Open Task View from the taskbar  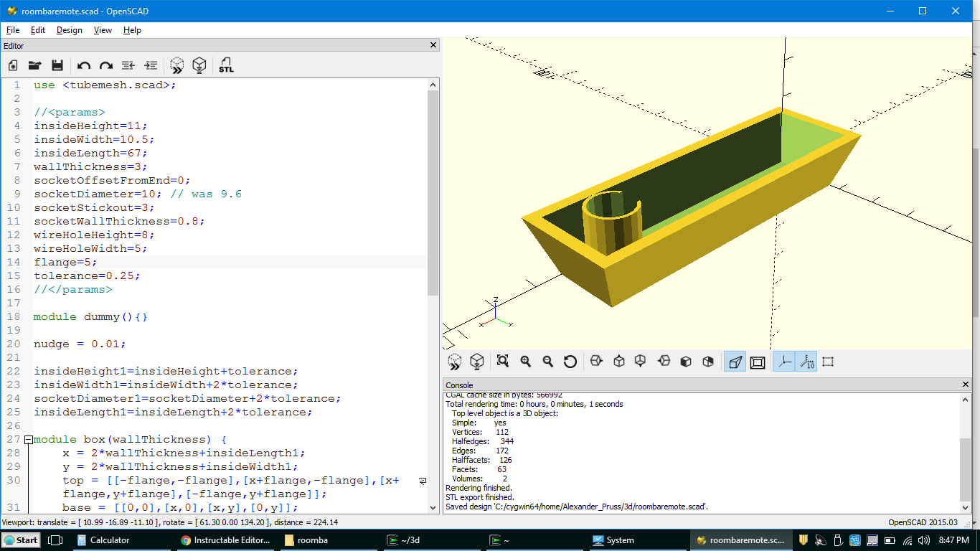(57, 540)
